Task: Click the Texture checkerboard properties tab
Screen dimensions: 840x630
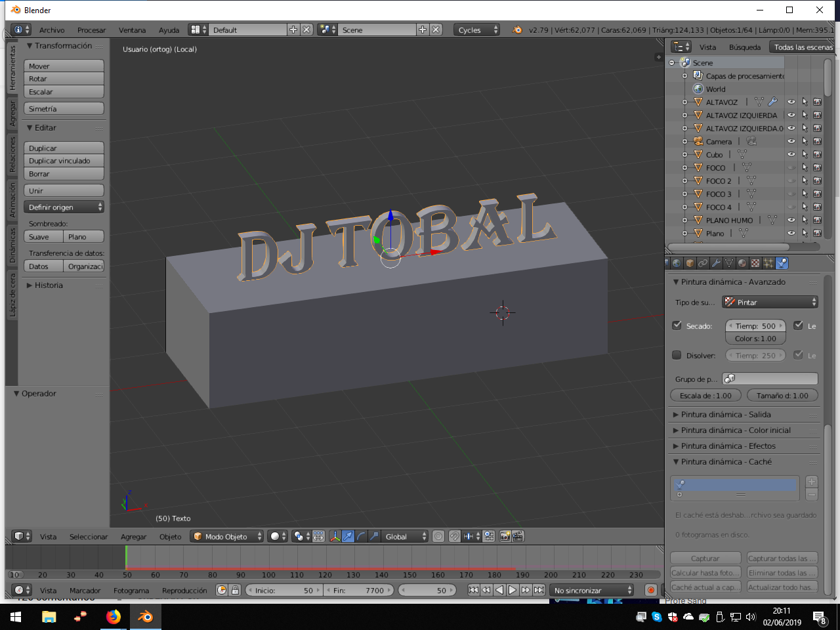Action: pos(755,263)
